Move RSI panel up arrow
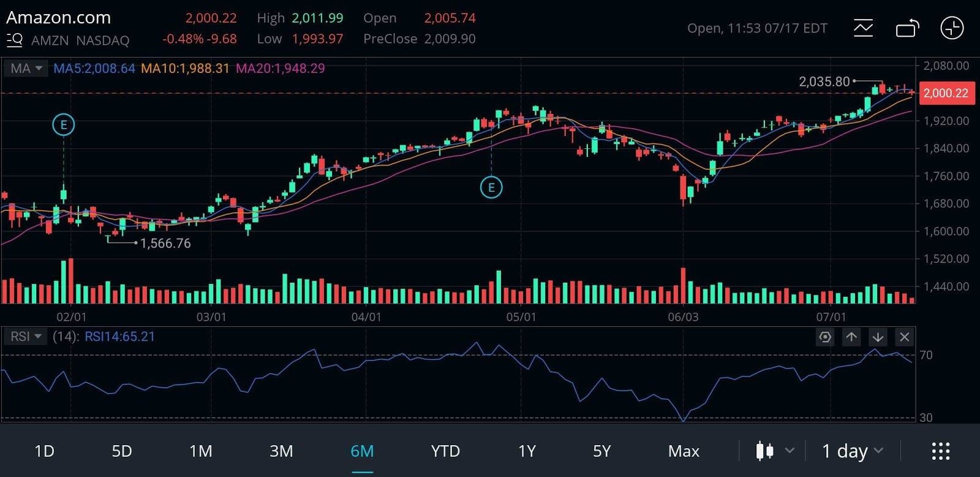The height and width of the screenshot is (477, 980). 851,337
